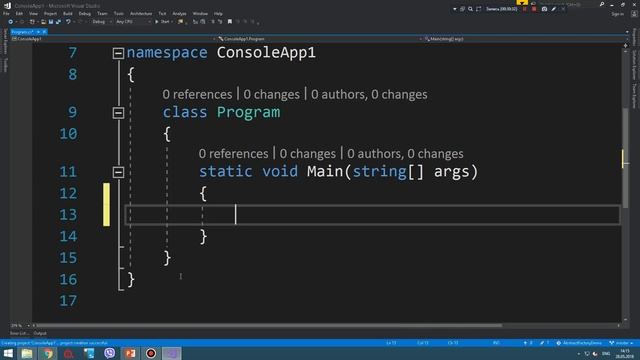Open the editor zoom level dropdown
The height and width of the screenshot is (360, 640).
[20, 326]
